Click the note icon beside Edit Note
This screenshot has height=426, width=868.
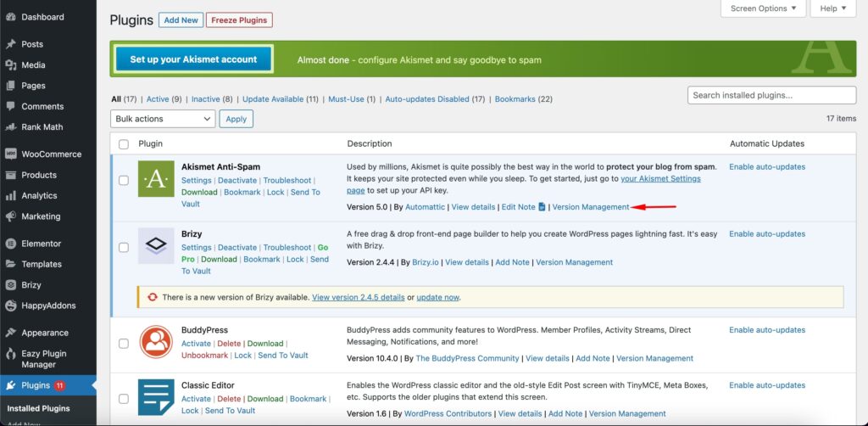pos(542,206)
